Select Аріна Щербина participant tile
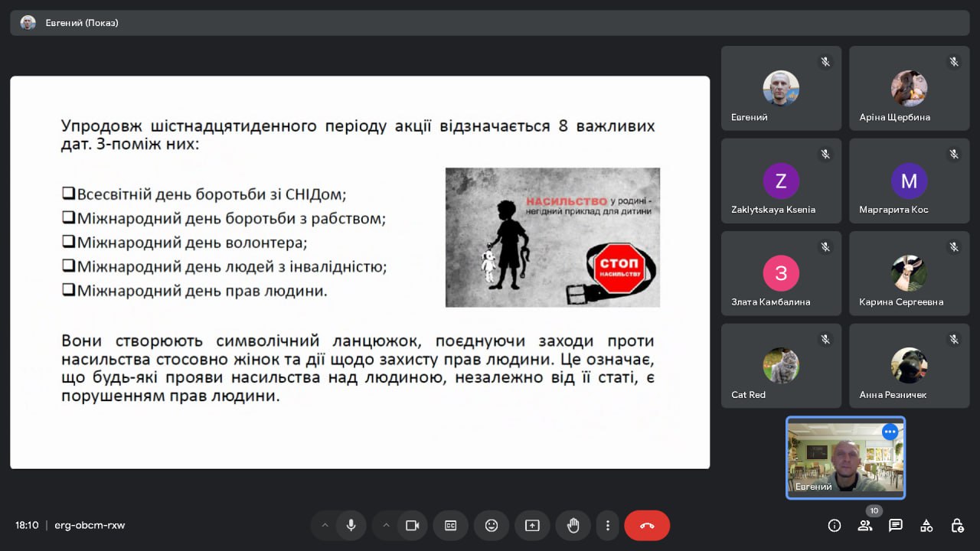The width and height of the screenshot is (980, 551). pyautogui.click(x=909, y=88)
